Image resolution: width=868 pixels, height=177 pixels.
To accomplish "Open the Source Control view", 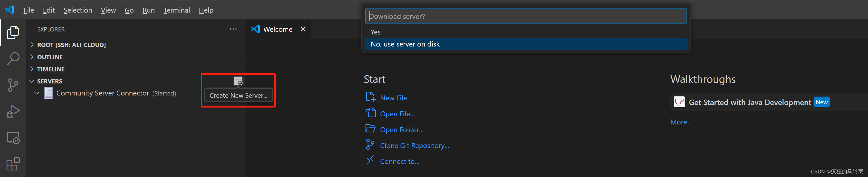I will (x=13, y=85).
